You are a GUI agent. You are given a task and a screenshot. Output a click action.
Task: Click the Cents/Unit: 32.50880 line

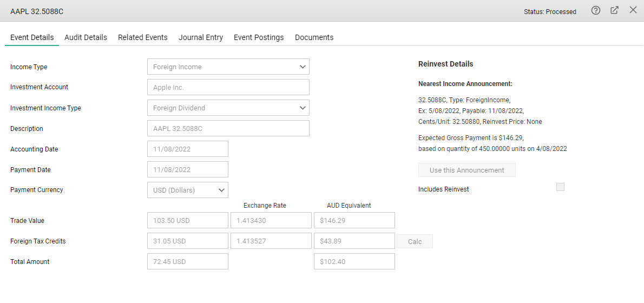tap(480, 122)
